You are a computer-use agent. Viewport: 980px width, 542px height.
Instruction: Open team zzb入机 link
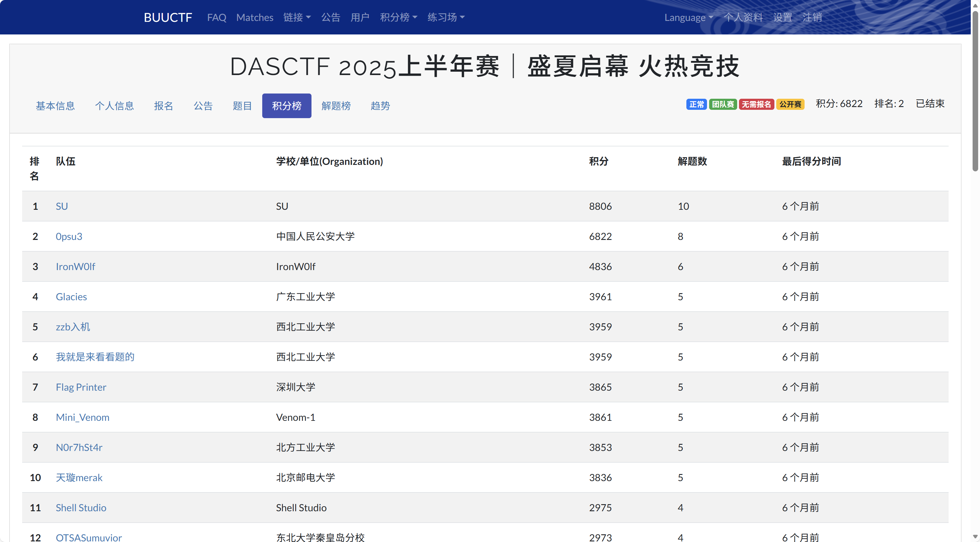click(73, 327)
